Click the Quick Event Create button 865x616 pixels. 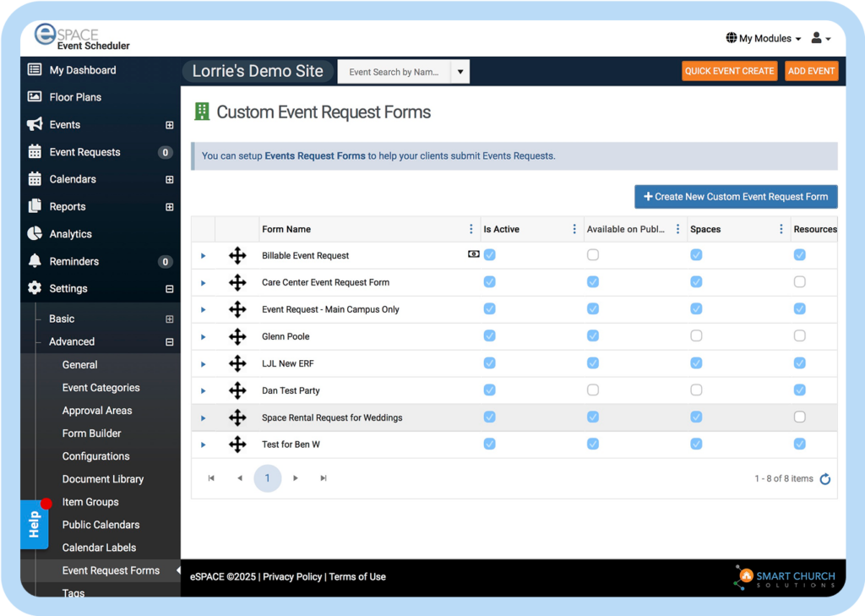tap(729, 71)
